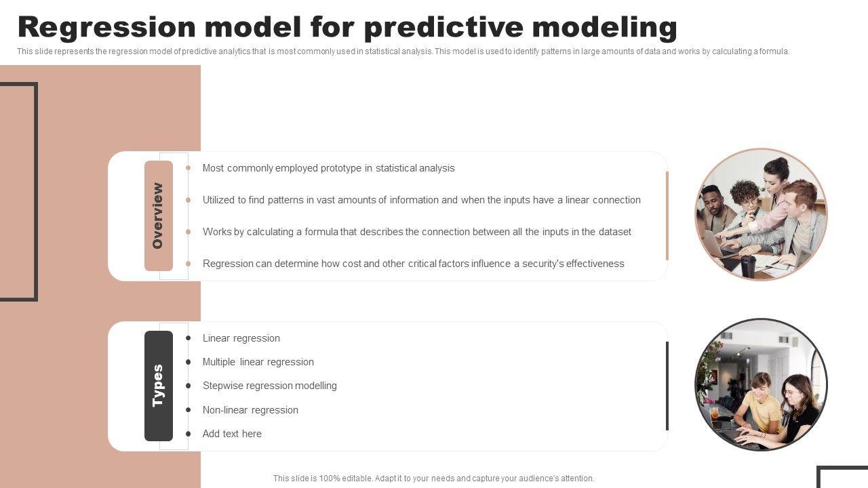This screenshot has width=868, height=488.
Task: Click 'Most commonly employed prototype' bullet text
Action: click(328, 168)
